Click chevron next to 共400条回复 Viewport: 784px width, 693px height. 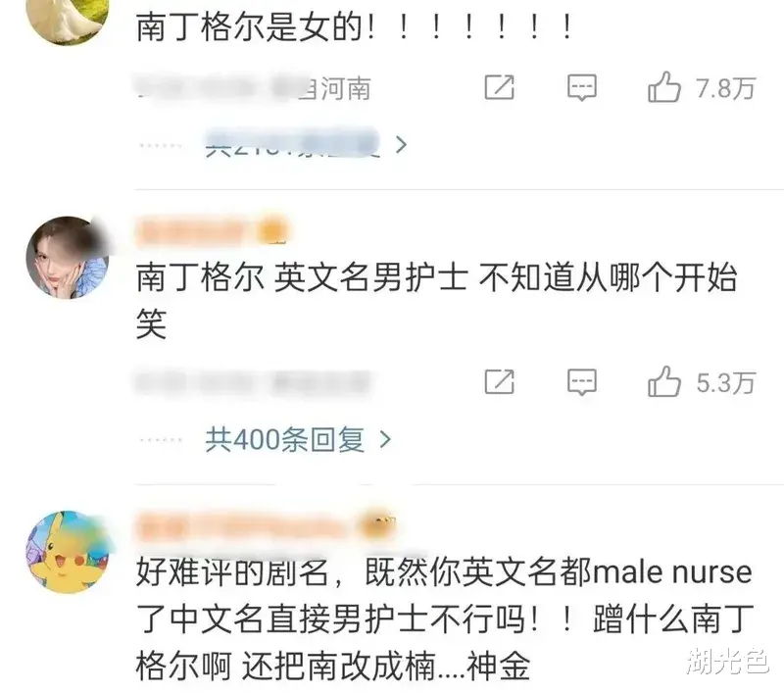[x=385, y=440]
